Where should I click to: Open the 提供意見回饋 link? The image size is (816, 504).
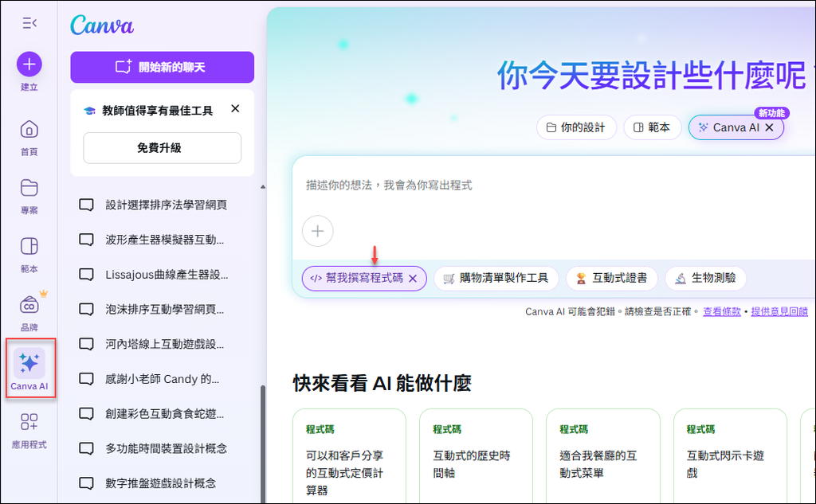(779, 311)
